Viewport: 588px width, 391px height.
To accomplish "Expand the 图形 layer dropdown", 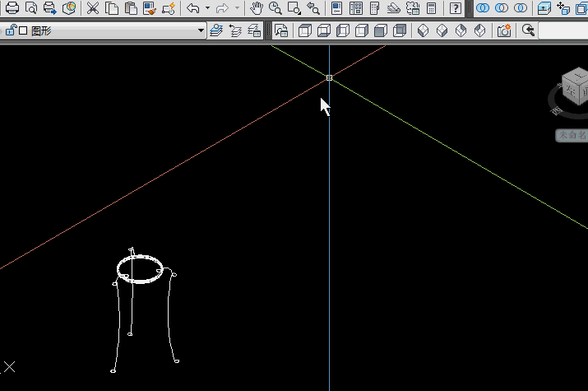I will (201, 30).
